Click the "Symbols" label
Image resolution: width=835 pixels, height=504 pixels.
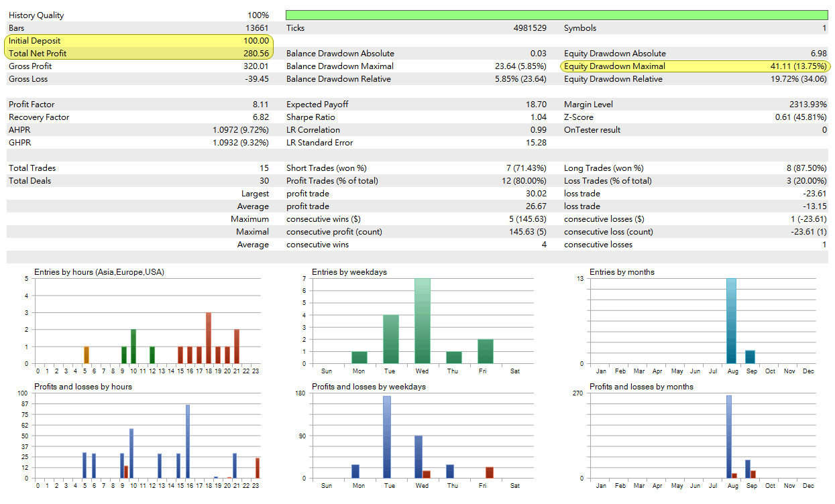(580, 28)
